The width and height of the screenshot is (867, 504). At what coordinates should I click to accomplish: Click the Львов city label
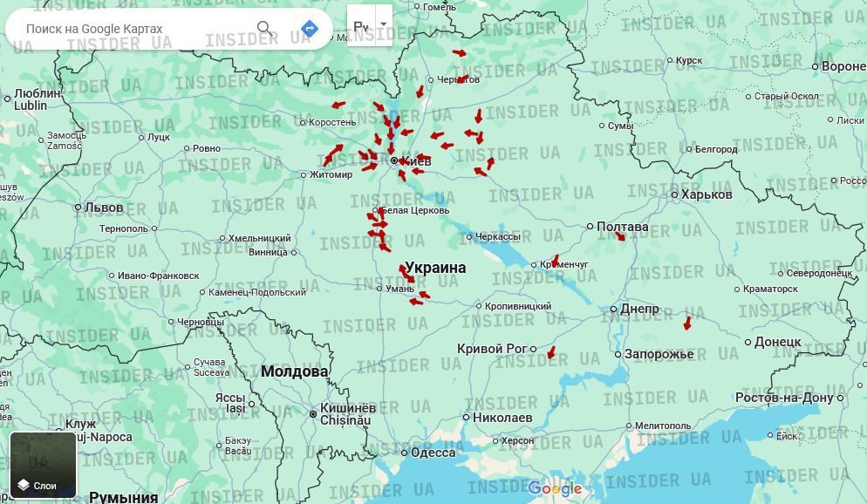coord(103,207)
